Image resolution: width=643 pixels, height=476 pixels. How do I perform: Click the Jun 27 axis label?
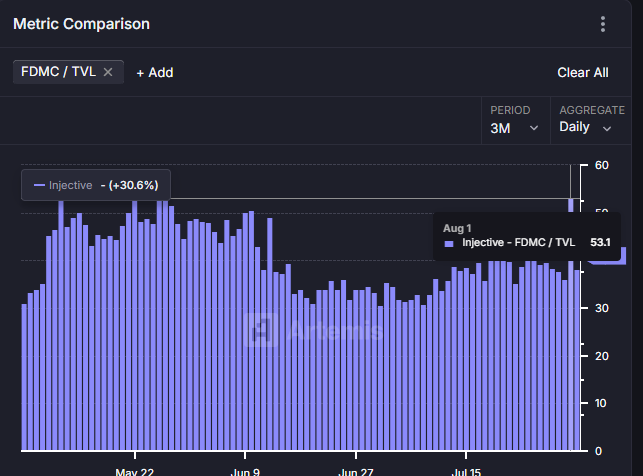point(356,471)
